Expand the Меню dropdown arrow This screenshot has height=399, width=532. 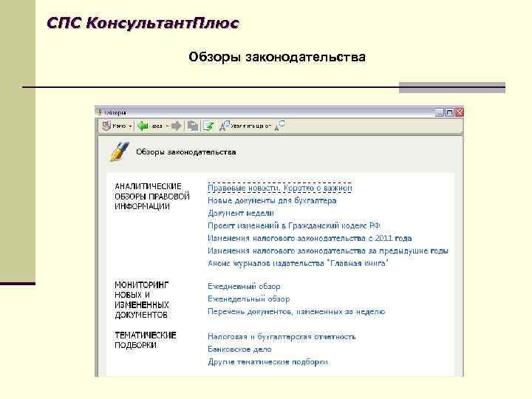(x=130, y=126)
